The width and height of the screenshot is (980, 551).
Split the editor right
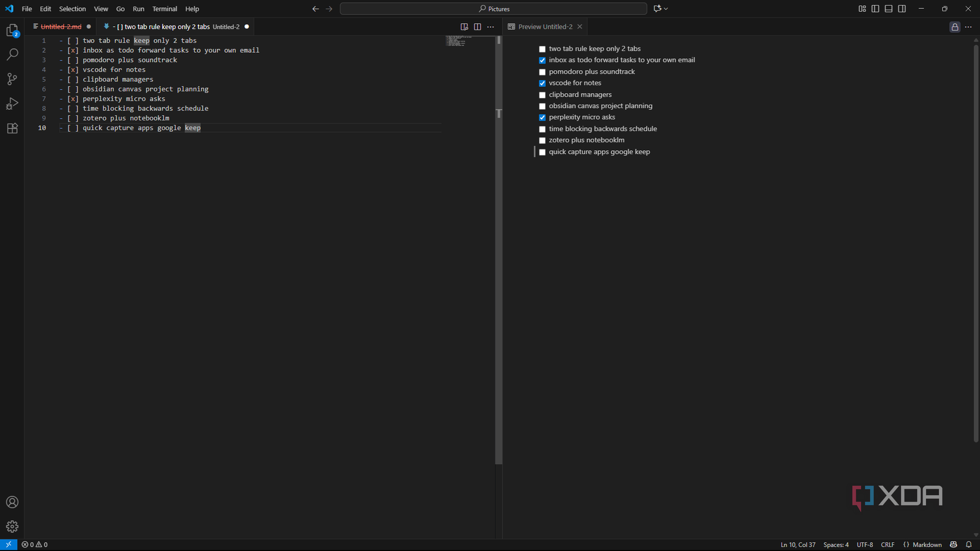[478, 27]
